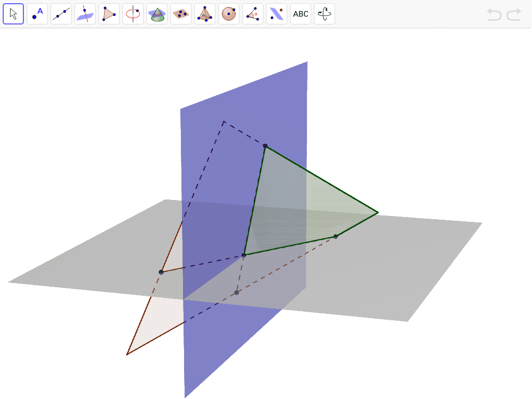Select the Point tool
This screenshot has height=399, width=532.
point(37,14)
